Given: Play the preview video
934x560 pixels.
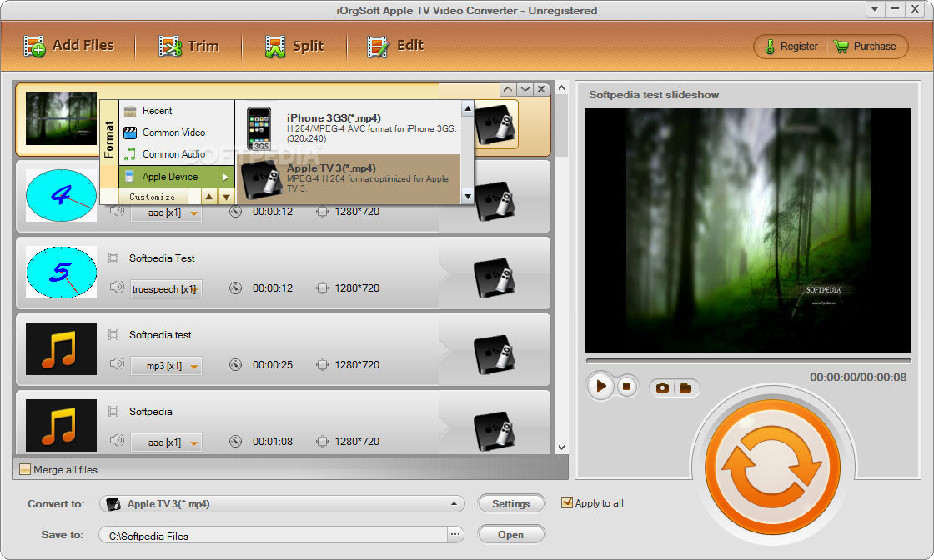Looking at the screenshot, I should [x=601, y=386].
